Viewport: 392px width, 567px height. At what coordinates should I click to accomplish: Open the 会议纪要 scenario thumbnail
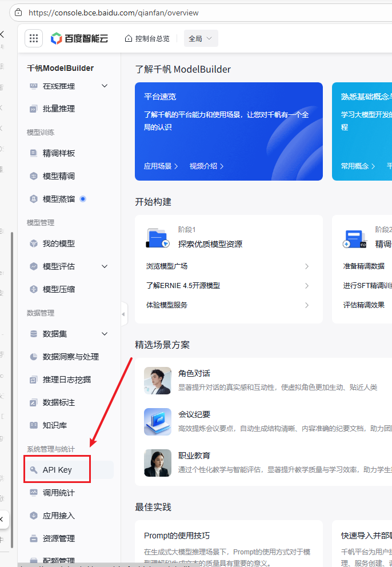[x=158, y=422]
